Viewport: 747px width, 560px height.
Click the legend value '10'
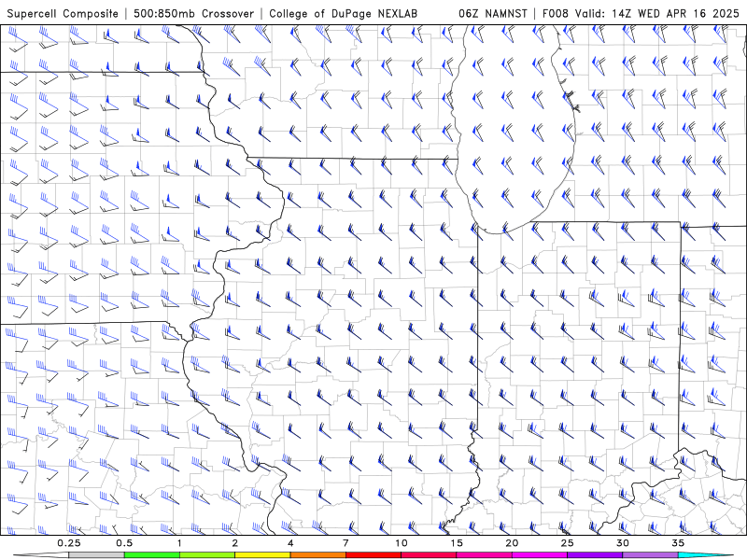click(402, 543)
